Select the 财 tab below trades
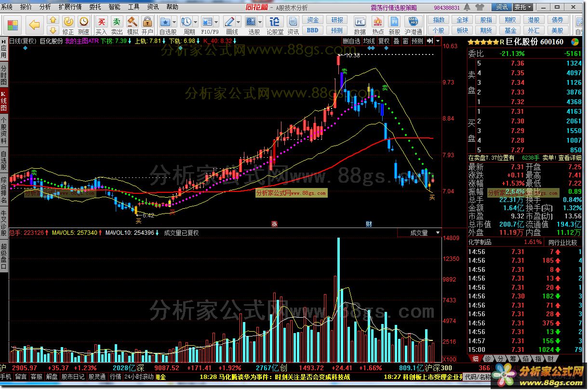This screenshot has height=390, width=588. [550, 359]
